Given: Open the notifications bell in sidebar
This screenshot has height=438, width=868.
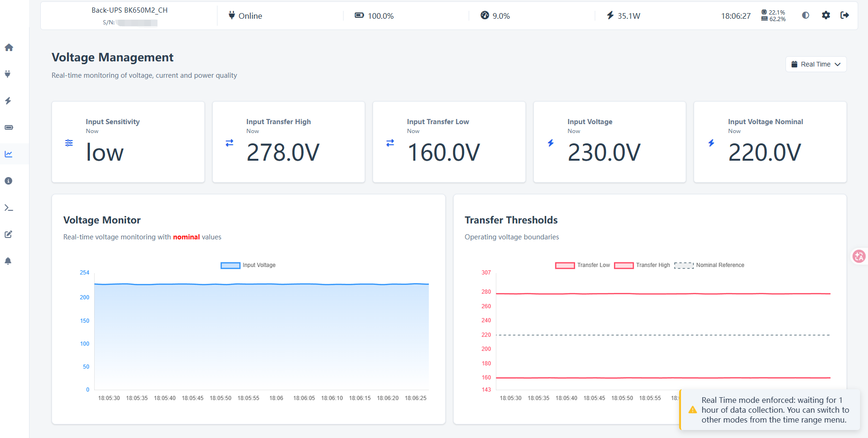Looking at the screenshot, I should click(x=8, y=261).
